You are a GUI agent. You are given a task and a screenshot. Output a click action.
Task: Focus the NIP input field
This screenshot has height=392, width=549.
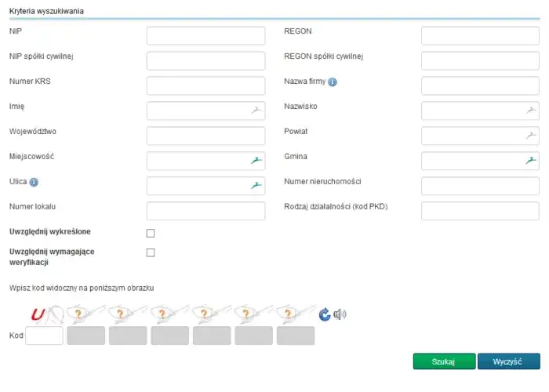[205, 35]
